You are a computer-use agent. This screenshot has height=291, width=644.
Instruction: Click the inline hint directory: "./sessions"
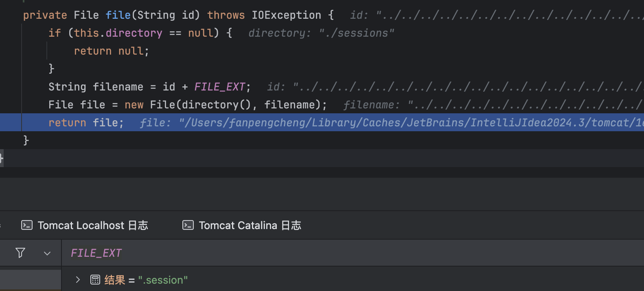321,33
